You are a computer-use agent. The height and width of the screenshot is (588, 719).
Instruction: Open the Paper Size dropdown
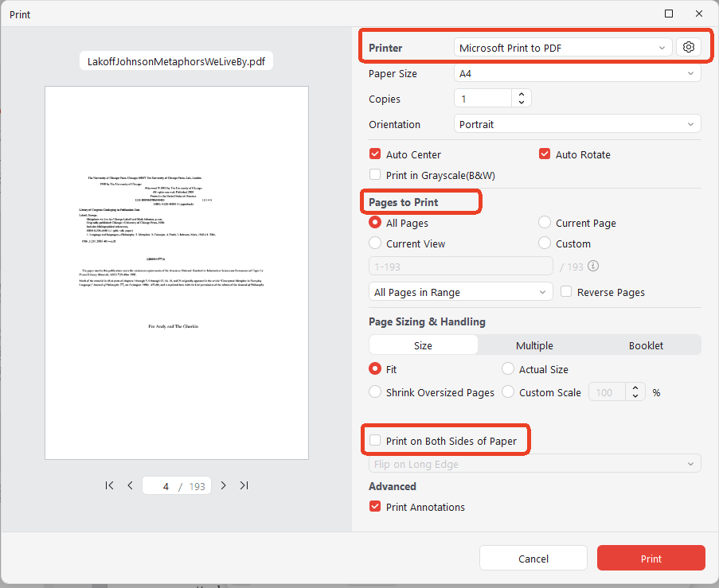click(577, 73)
